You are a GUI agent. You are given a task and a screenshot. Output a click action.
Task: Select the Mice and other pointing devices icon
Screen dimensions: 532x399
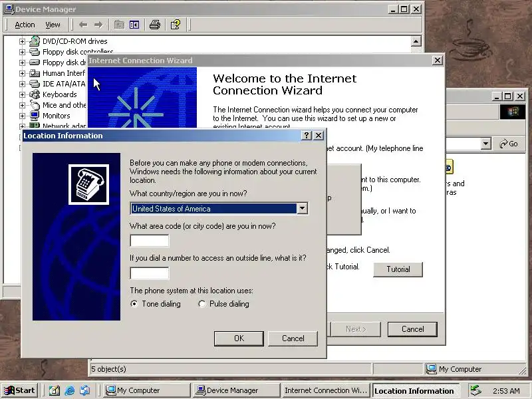(35, 105)
